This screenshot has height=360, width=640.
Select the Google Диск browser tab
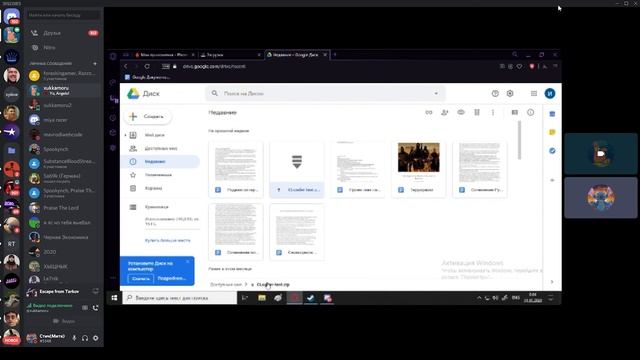(x=296, y=55)
